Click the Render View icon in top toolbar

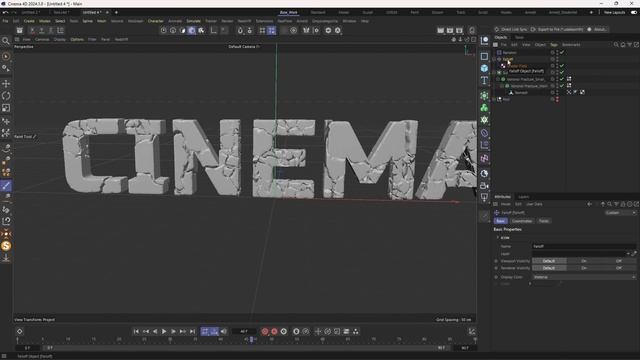click(440, 31)
